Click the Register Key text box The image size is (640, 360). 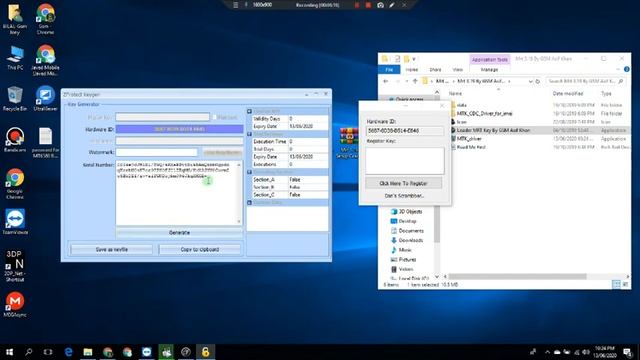tap(404, 160)
